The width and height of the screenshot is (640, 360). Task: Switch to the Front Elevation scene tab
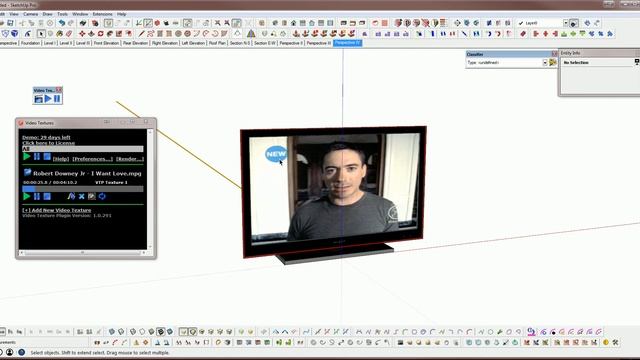tap(106, 43)
